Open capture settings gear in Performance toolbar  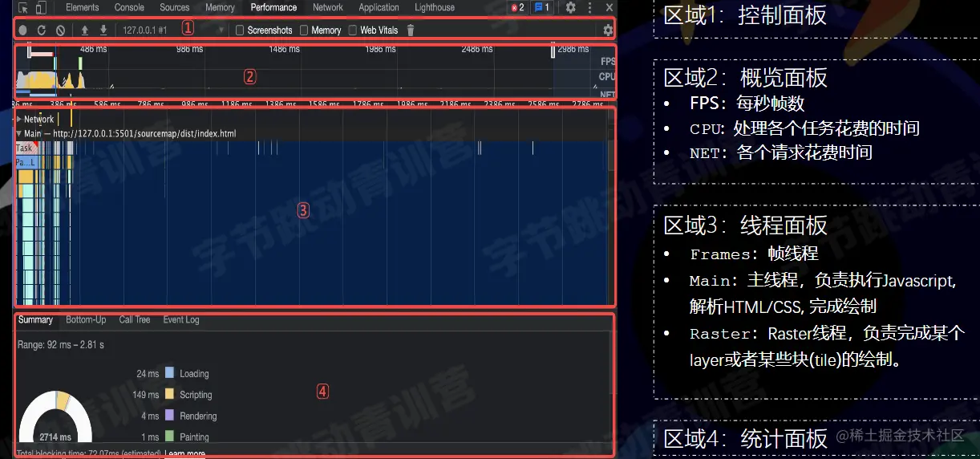click(608, 30)
